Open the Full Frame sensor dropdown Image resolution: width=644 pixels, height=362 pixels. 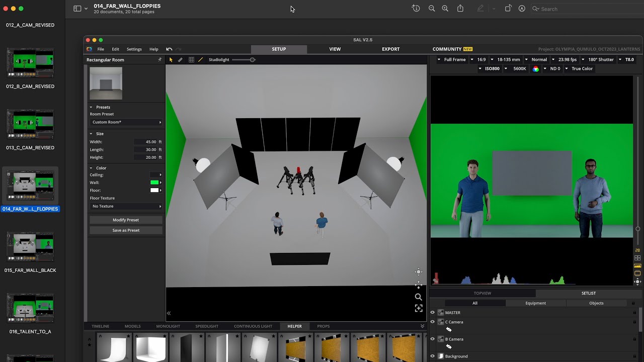point(452,60)
